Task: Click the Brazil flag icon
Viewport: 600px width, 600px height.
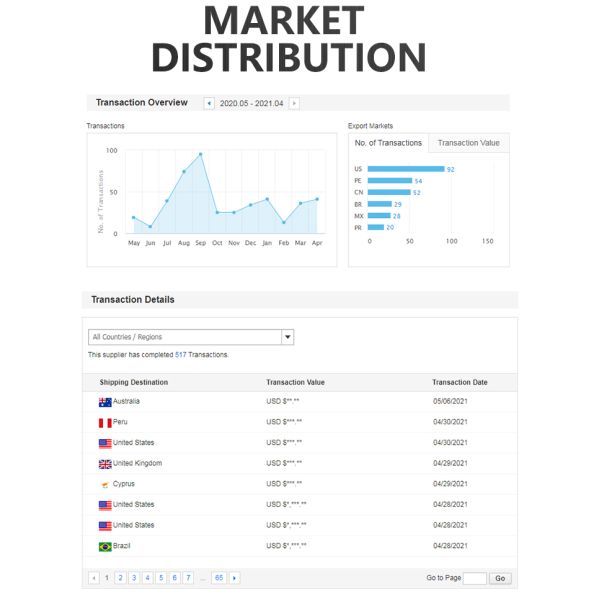Action: point(105,546)
